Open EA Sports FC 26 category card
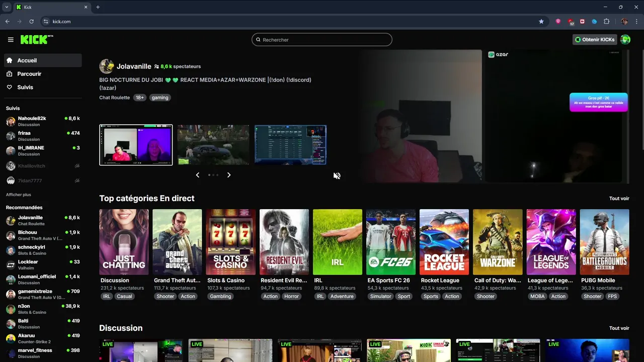644x362 pixels. click(x=391, y=242)
